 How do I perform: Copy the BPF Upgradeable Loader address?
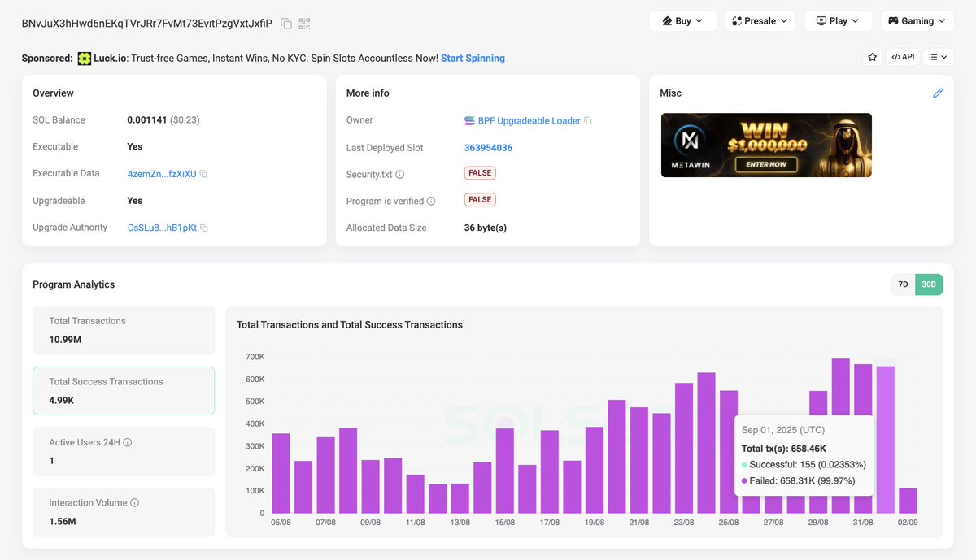588,121
